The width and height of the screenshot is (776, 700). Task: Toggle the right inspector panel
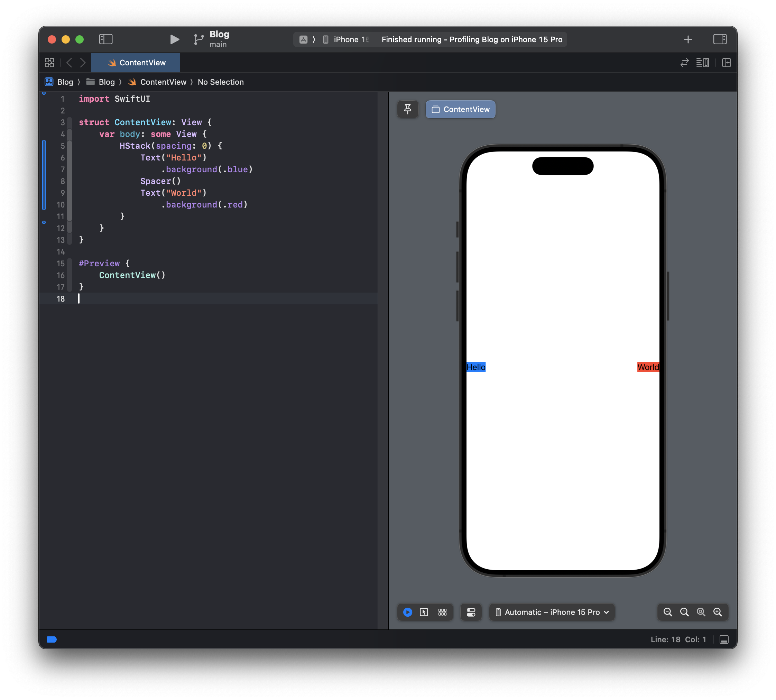[x=720, y=39]
